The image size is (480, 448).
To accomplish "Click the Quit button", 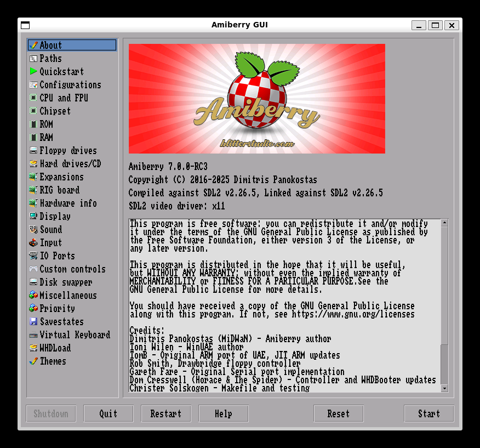I will click(108, 413).
